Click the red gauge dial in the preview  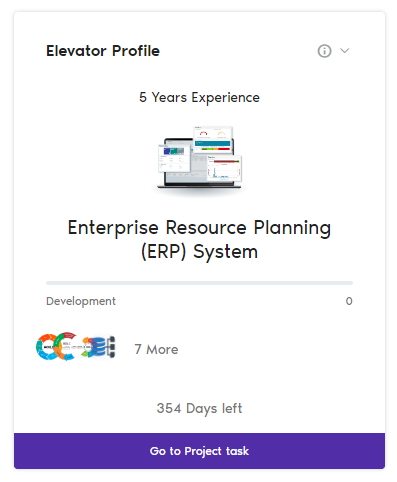(x=203, y=134)
